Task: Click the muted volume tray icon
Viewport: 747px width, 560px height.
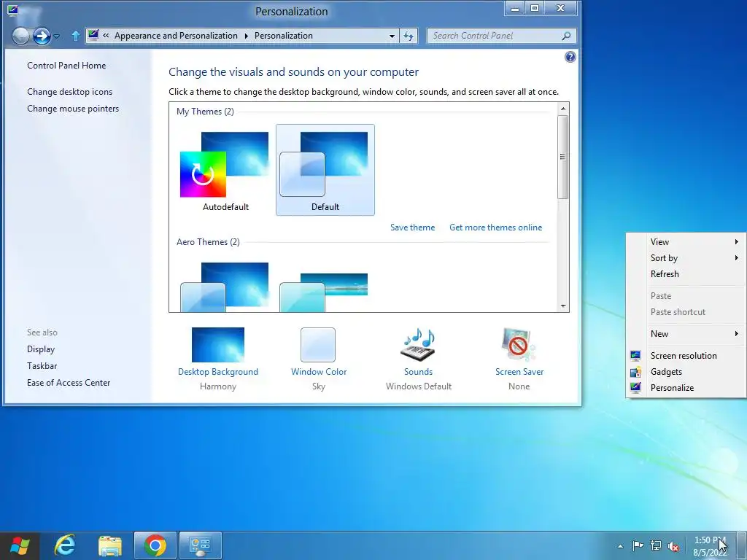Action: coord(673,545)
